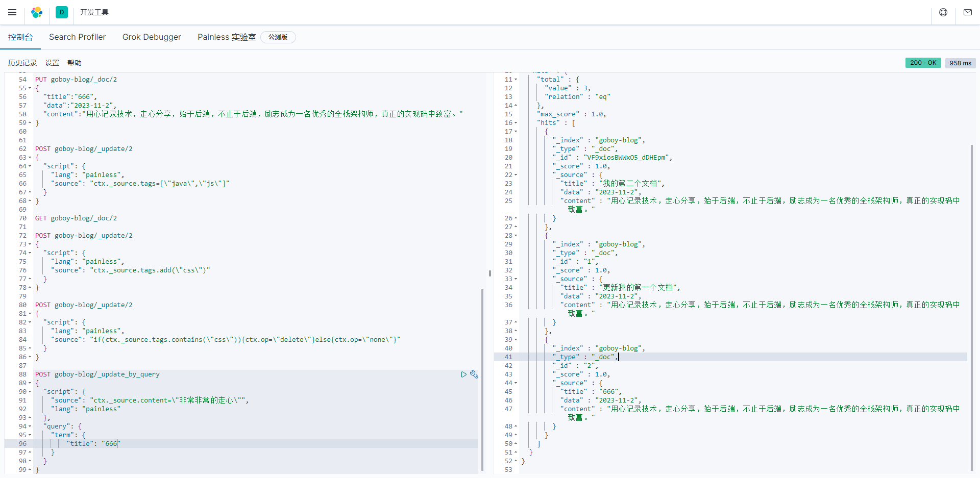Click the left editor vertical scrollbar

point(482,380)
